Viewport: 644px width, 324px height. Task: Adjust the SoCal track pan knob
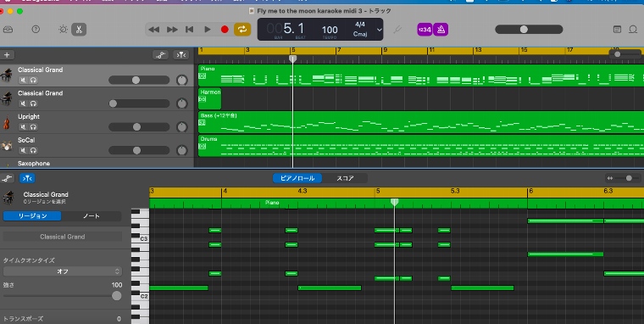tap(182, 150)
